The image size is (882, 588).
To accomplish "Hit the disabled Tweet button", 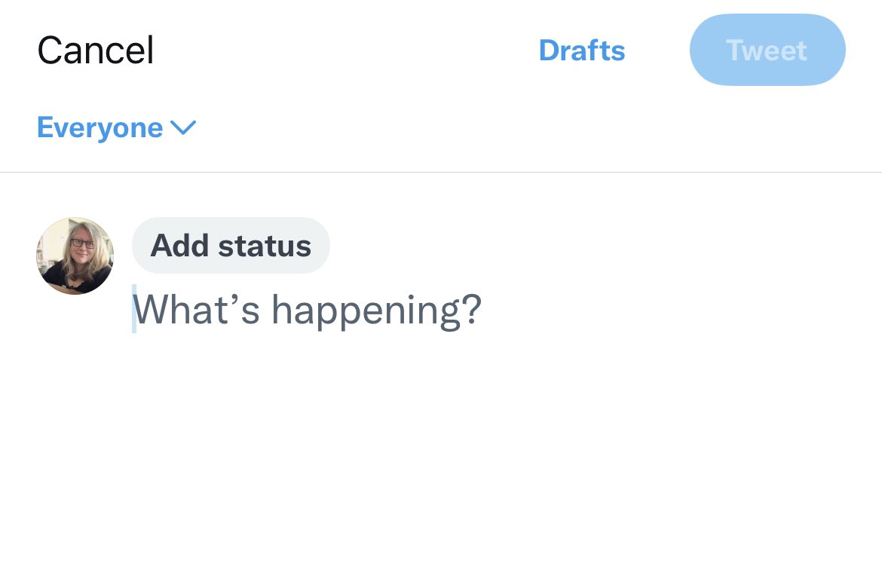I will [x=767, y=51].
